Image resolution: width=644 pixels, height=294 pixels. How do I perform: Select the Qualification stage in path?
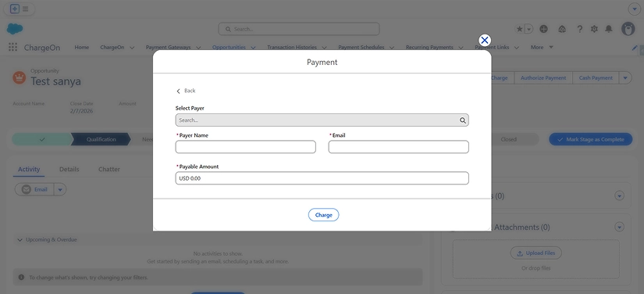(x=101, y=139)
